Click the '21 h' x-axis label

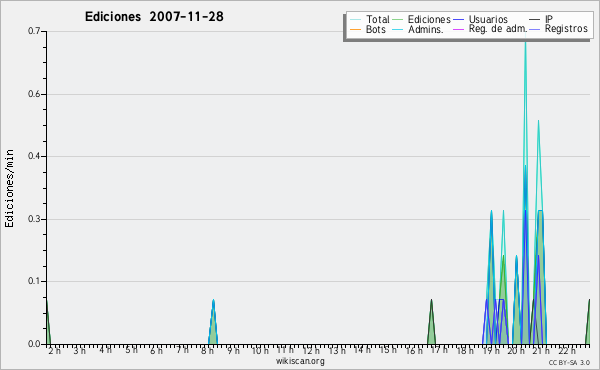[x=541, y=350]
